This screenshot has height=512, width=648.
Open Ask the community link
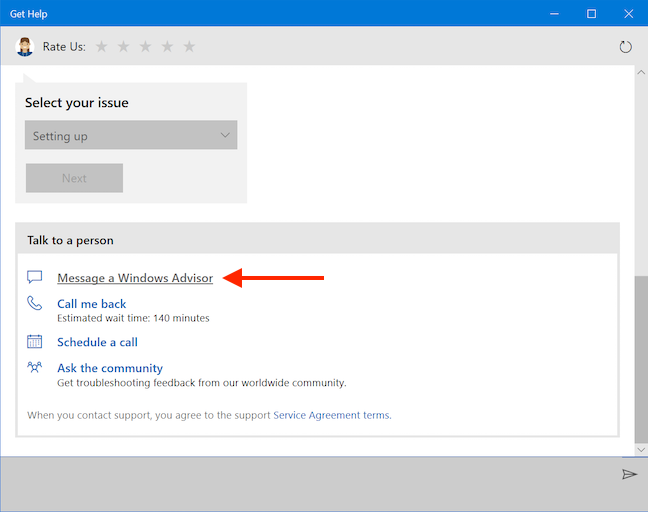pos(110,368)
